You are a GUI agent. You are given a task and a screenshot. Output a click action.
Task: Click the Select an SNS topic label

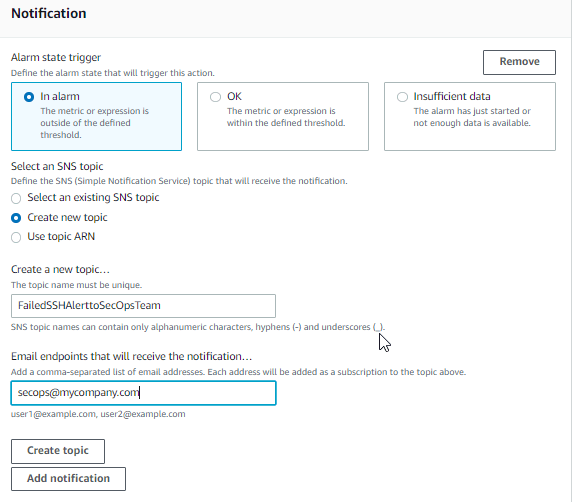point(57,166)
